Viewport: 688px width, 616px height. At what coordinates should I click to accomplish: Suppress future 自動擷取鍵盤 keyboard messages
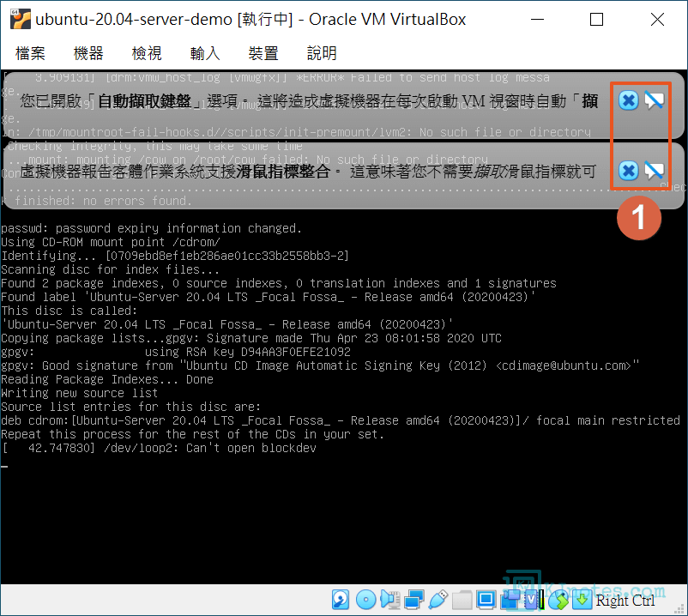[655, 100]
